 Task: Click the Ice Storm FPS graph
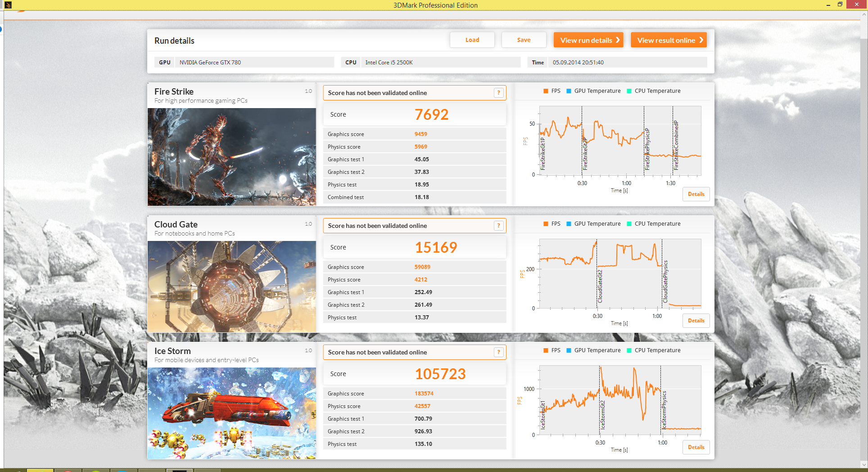click(620, 400)
